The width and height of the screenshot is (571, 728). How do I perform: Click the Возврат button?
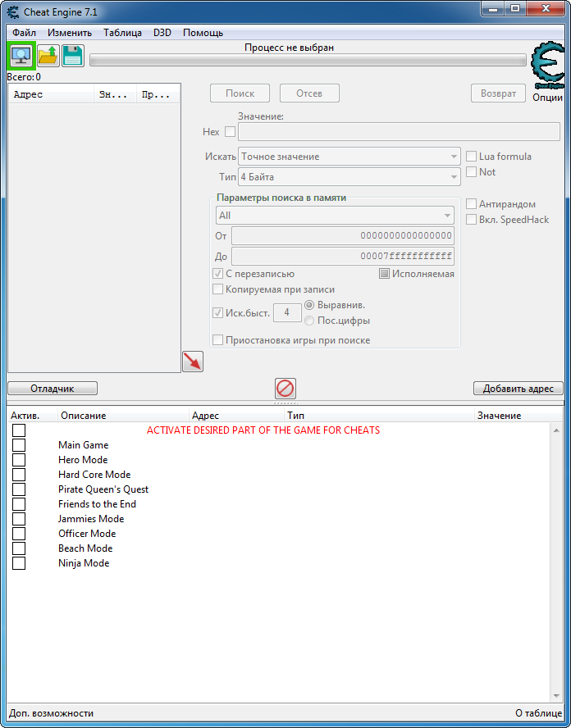click(499, 93)
